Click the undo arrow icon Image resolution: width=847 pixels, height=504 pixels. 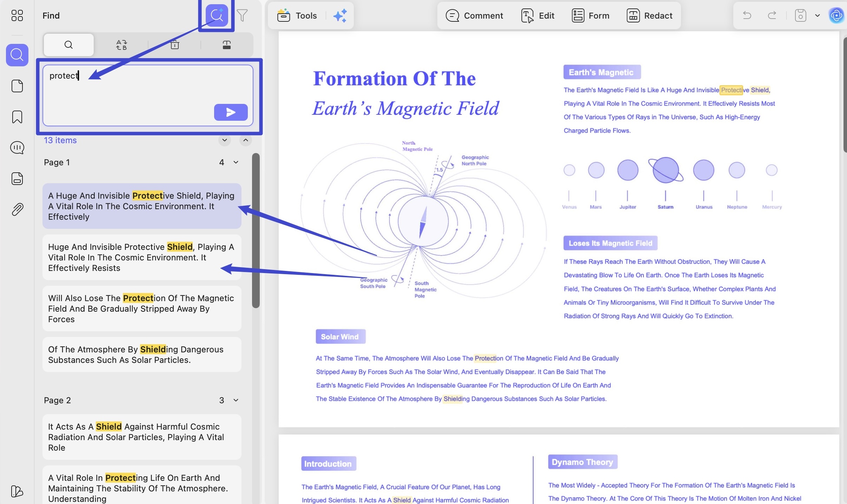747,15
